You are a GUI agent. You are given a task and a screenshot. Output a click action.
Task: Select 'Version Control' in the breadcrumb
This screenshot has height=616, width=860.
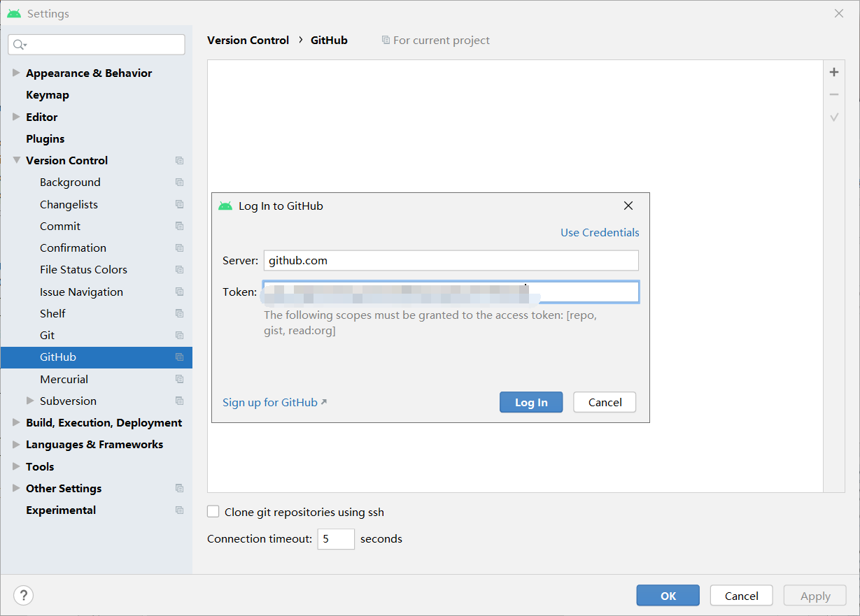click(x=248, y=40)
